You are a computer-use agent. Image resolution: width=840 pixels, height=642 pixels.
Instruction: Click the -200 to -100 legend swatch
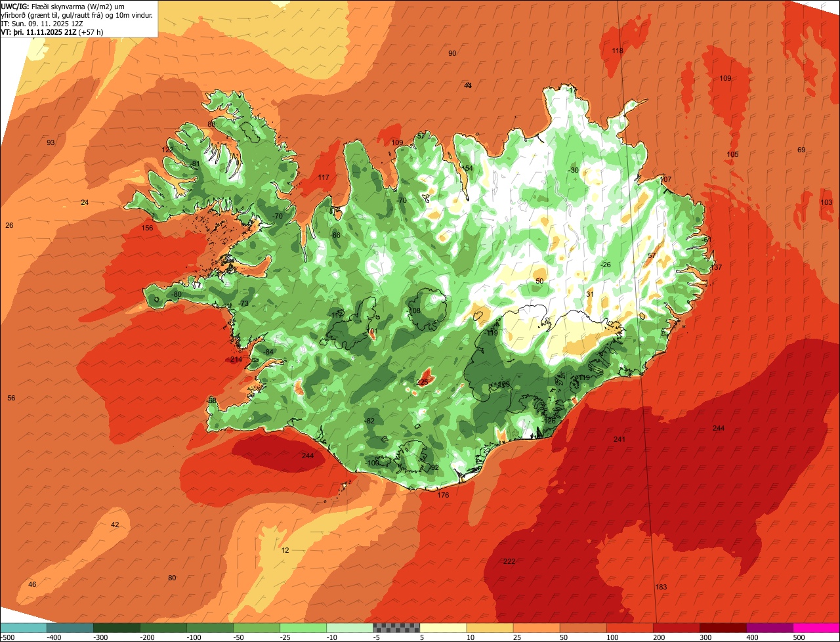[163, 628]
